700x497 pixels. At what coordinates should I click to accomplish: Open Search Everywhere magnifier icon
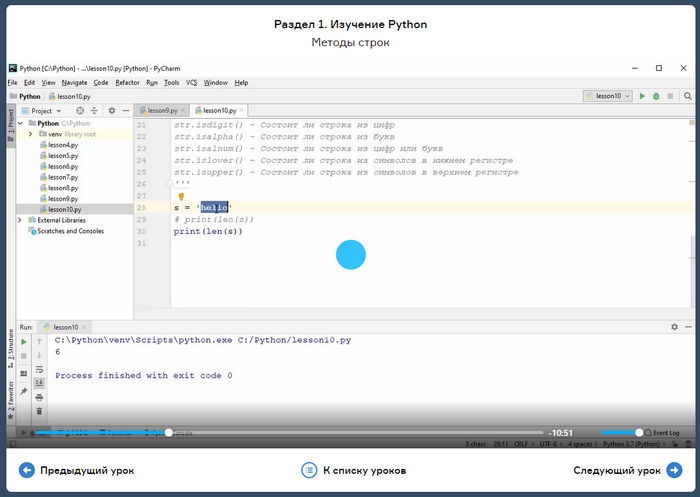pyautogui.click(x=688, y=96)
